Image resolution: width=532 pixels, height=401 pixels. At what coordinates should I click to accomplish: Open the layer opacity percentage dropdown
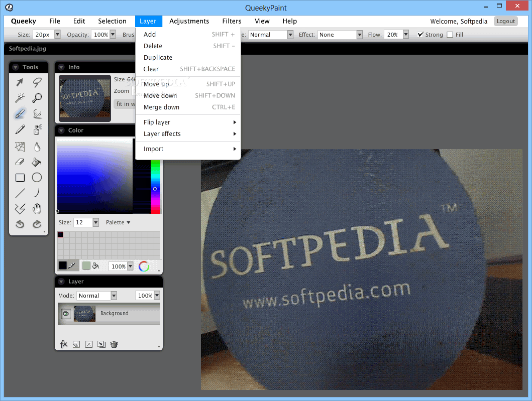pyautogui.click(x=157, y=296)
